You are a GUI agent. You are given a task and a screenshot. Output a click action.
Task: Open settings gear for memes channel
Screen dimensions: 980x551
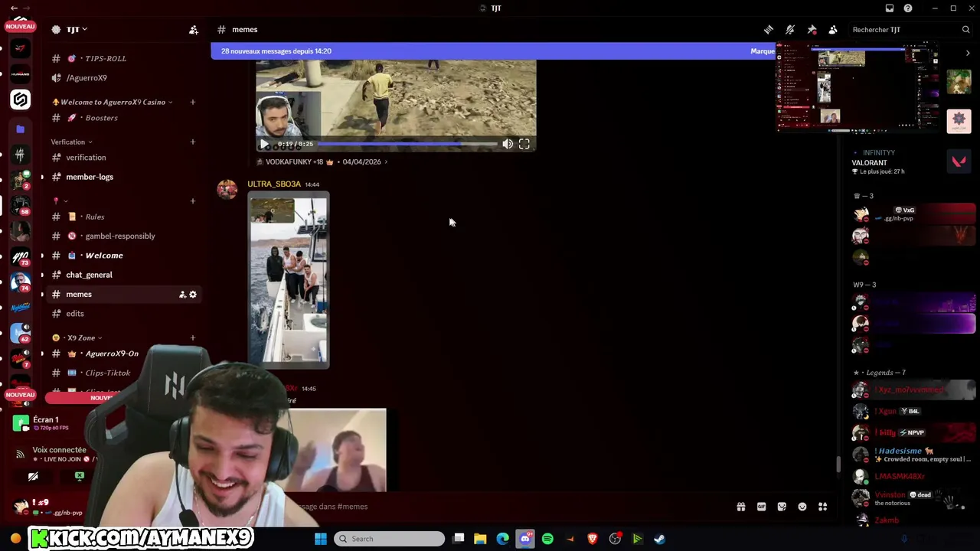pos(193,295)
